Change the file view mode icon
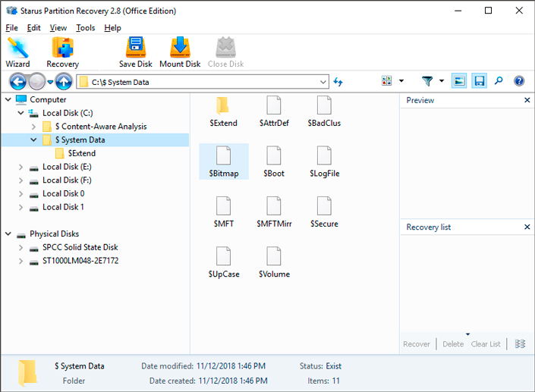Image resolution: width=535 pixels, height=392 pixels. [x=386, y=81]
